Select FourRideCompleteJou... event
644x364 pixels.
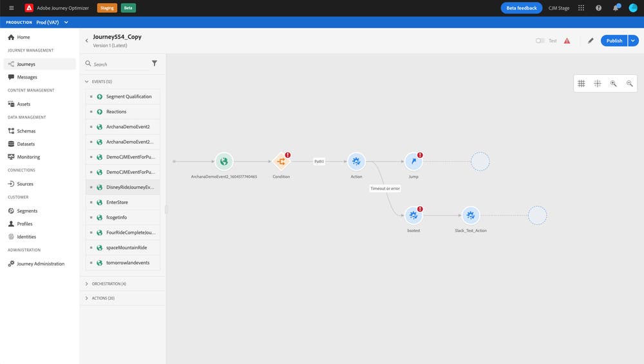123,233
